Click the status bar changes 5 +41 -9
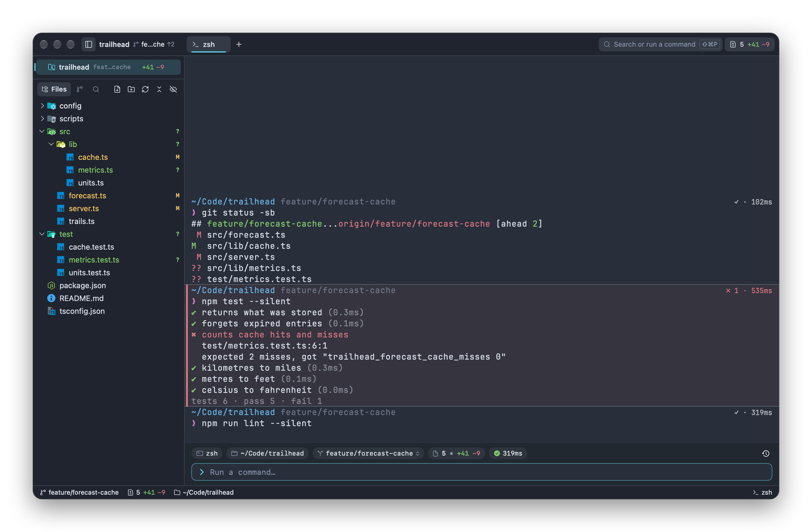 (x=146, y=492)
